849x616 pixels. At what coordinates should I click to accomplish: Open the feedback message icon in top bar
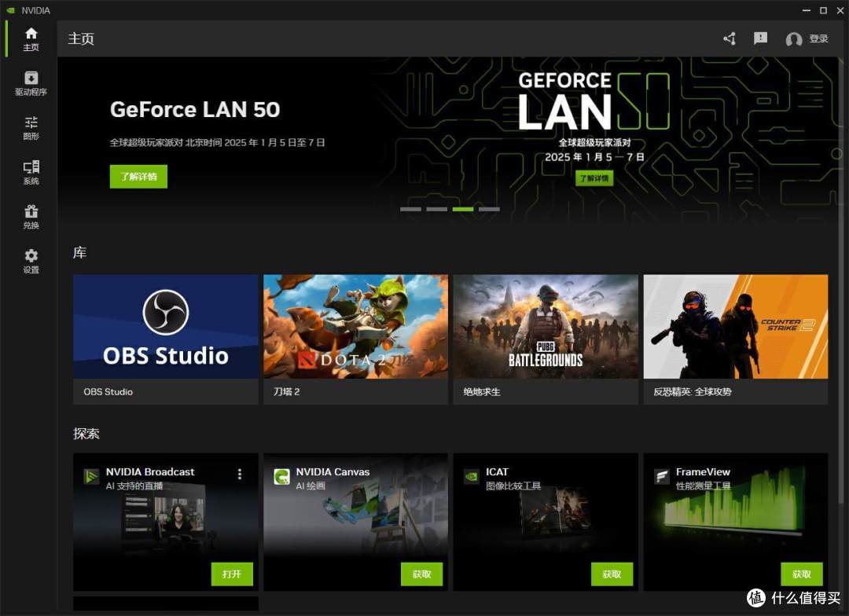[760, 38]
